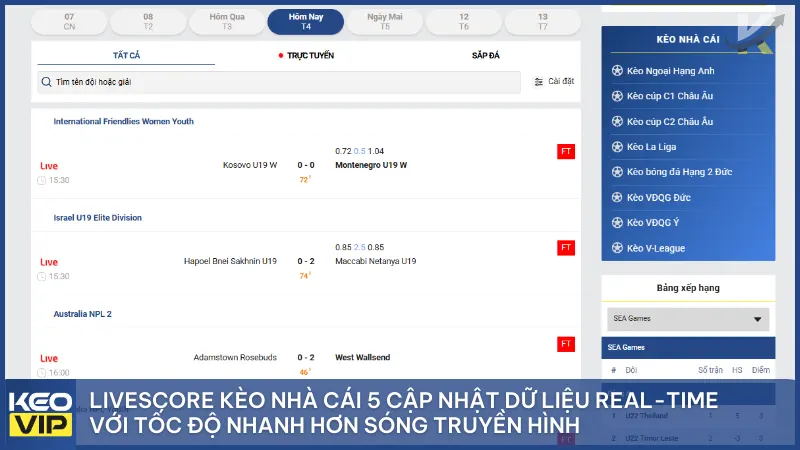
Task: Click soccer ball icon beside Kèo cúp C1 Châu Âu
Action: tap(617, 96)
